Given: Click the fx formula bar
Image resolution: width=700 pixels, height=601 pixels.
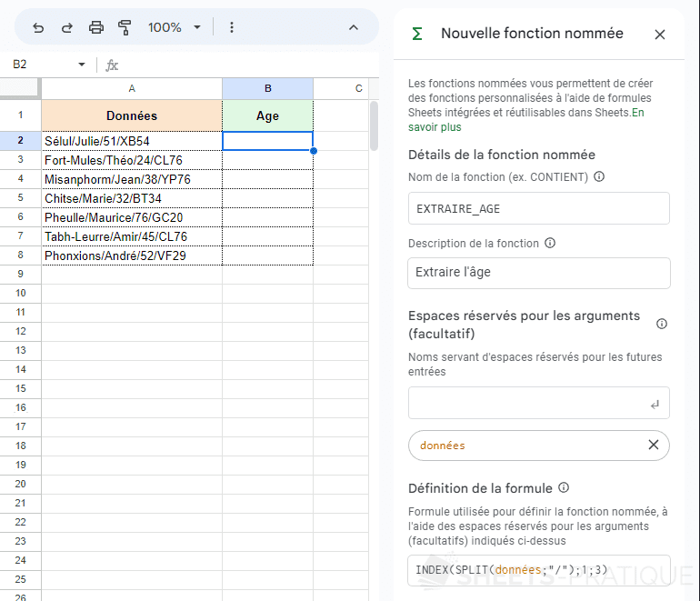Looking at the screenshot, I should click(x=241, y=65).
